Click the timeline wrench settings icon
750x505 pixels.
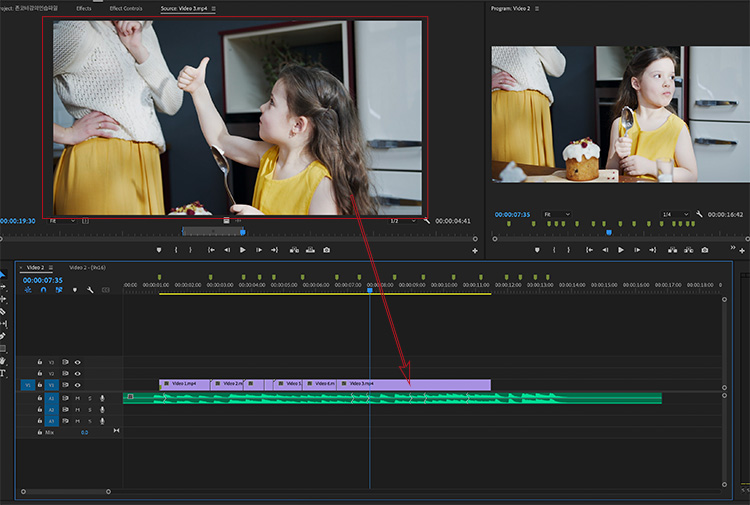tap(90, 290)
